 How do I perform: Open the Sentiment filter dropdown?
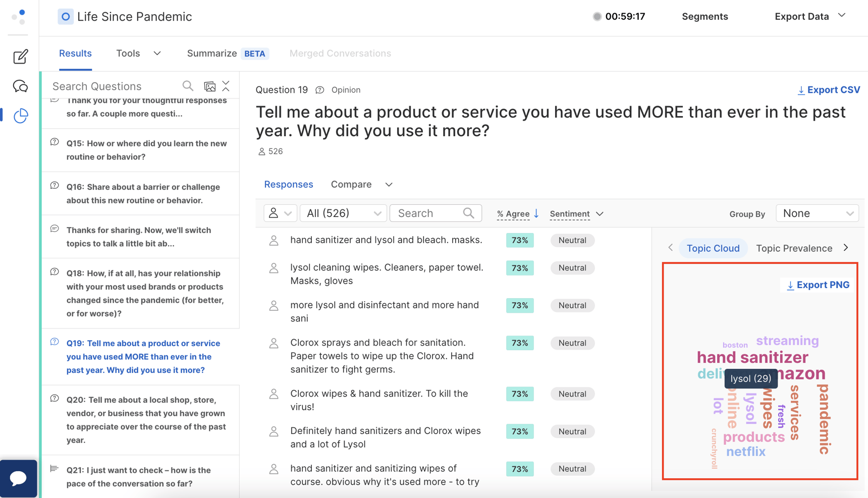[x=576, y=214]
